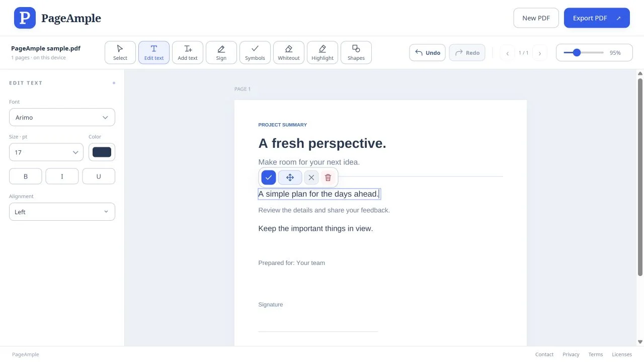Click 'Keep the important things in view.' line

315,228
